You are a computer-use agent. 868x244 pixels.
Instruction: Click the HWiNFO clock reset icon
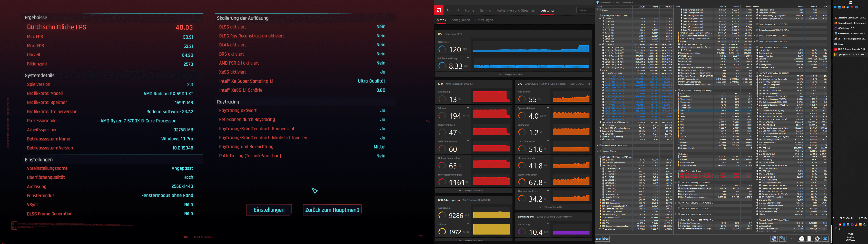tap(802, 239)
